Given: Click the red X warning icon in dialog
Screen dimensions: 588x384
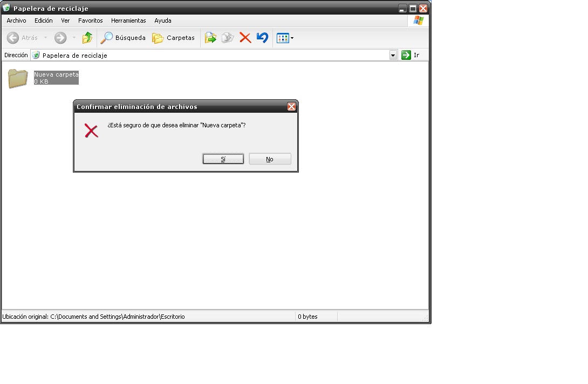Looking at the screenshot, I should (91, 131).
